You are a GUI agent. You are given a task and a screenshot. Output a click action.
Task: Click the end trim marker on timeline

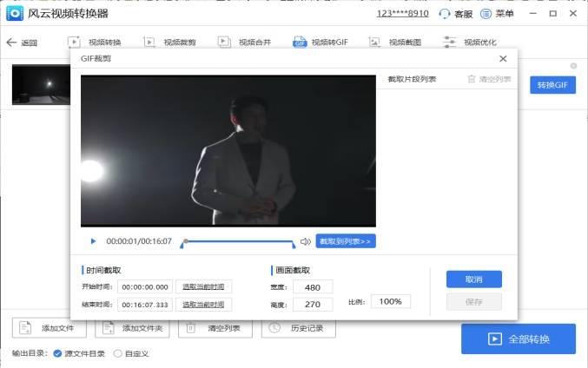click(294, 246)
